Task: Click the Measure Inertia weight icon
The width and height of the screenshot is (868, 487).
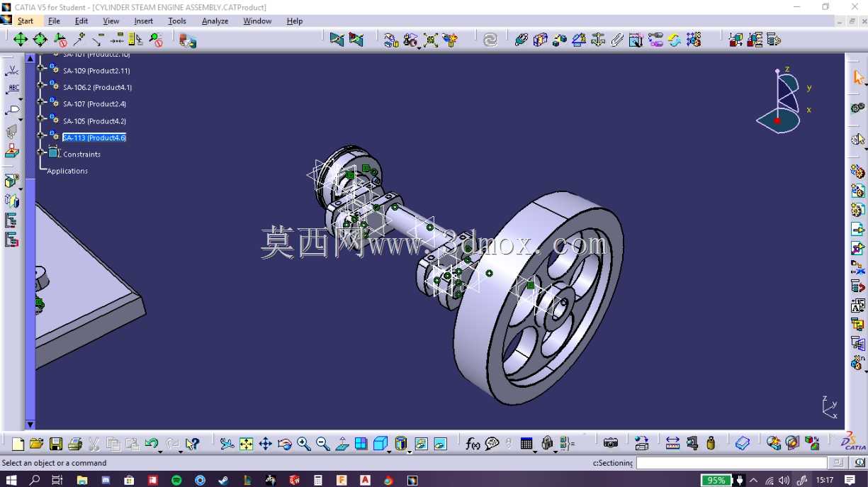Action: pos(711,444)
